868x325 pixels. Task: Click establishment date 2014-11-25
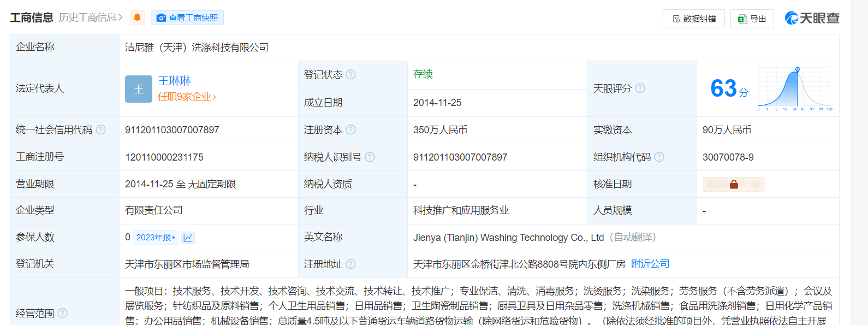pyautogui.click(x=437, y=103)
